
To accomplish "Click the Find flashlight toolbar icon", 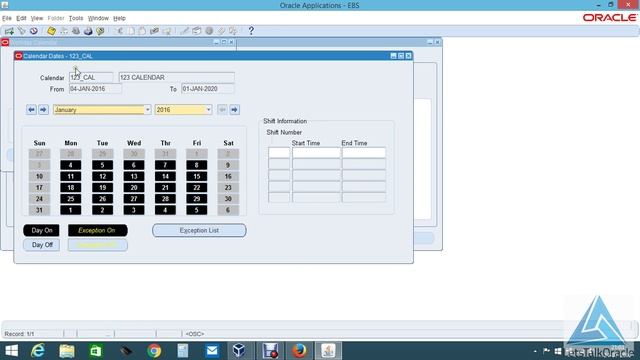I will point(21,31).
